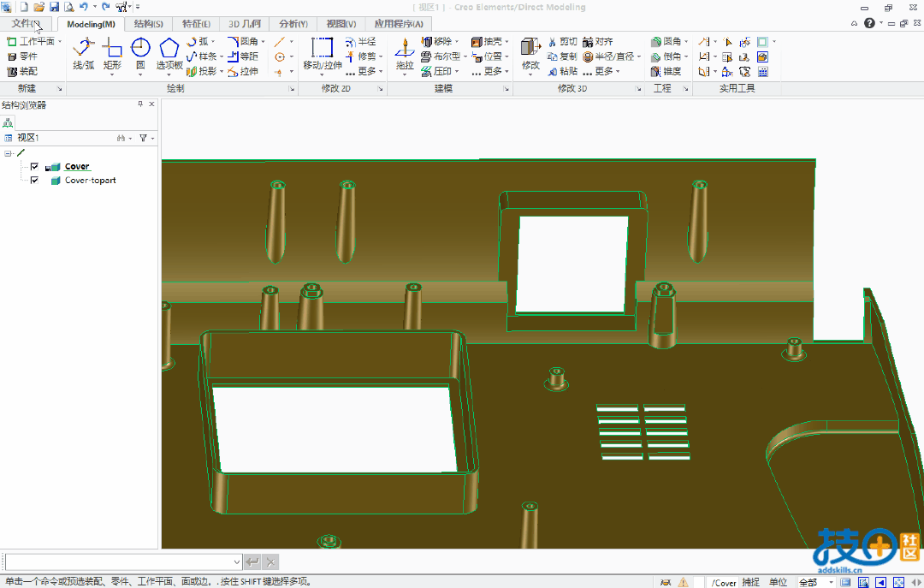Click the Undo arrow icon
Image resolution: width=924 pixels, height=588 pixels.
point(83,7)
